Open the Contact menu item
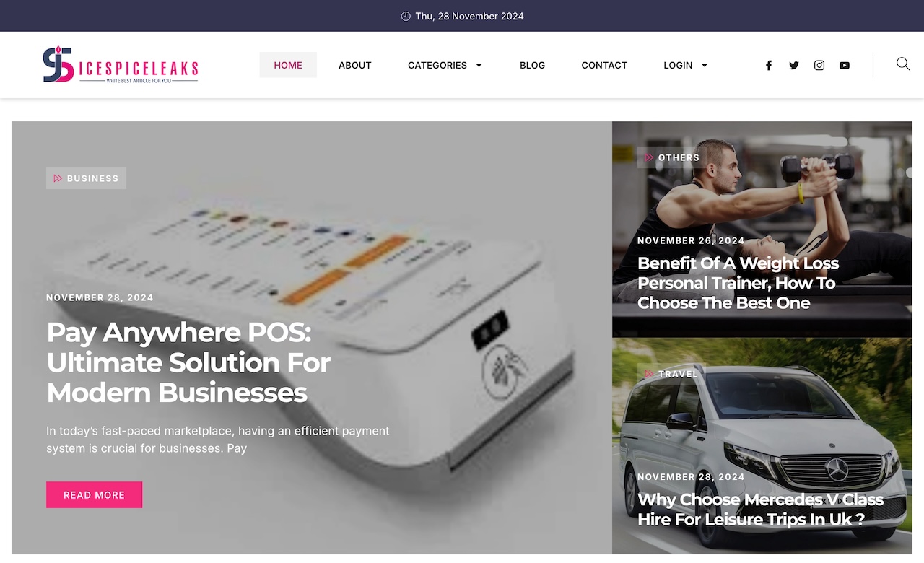This screenshot has height=563, width=924. (x=604, y=65)
